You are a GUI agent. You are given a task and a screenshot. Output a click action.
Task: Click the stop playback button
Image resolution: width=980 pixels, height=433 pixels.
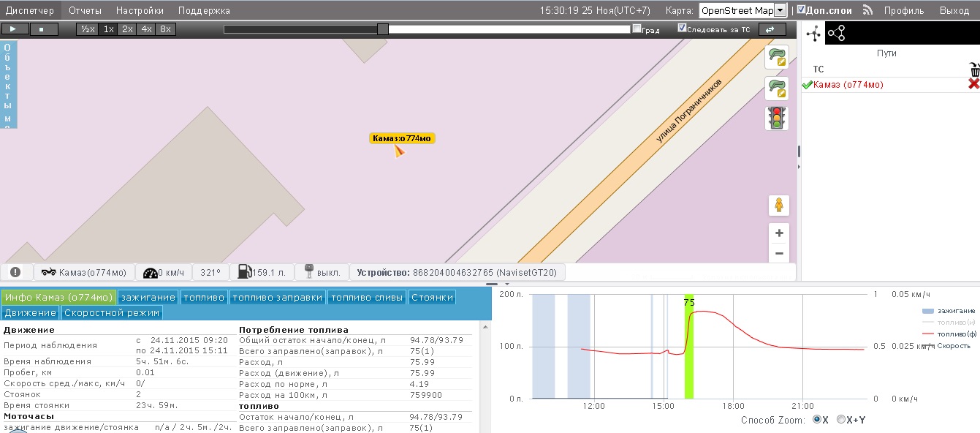[42, 29]
